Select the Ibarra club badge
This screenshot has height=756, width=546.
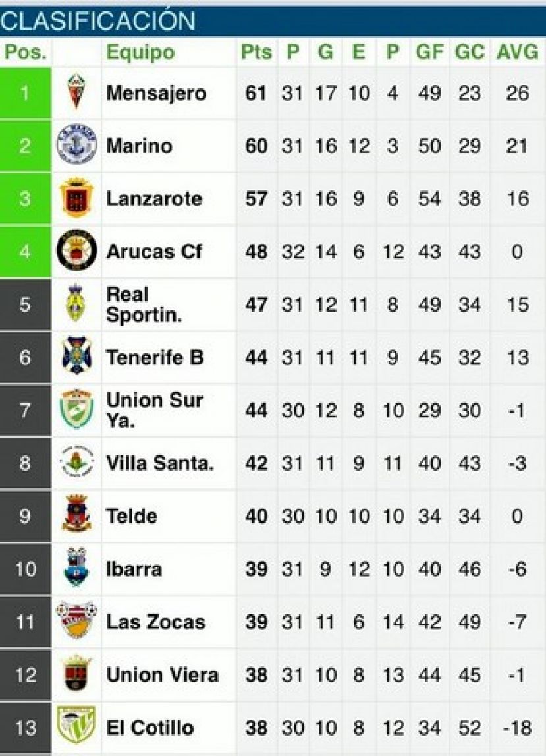(x=76, y=568)
